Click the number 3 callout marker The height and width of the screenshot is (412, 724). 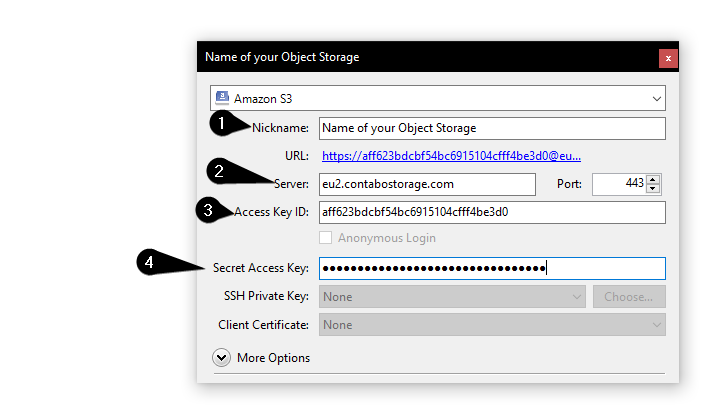point(208,210)
